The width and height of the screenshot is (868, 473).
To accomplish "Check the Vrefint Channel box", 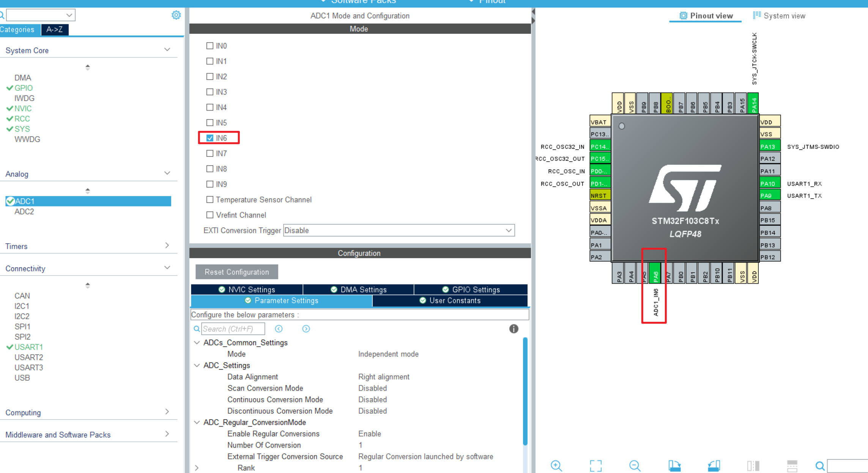I will [x=210, y=215].
